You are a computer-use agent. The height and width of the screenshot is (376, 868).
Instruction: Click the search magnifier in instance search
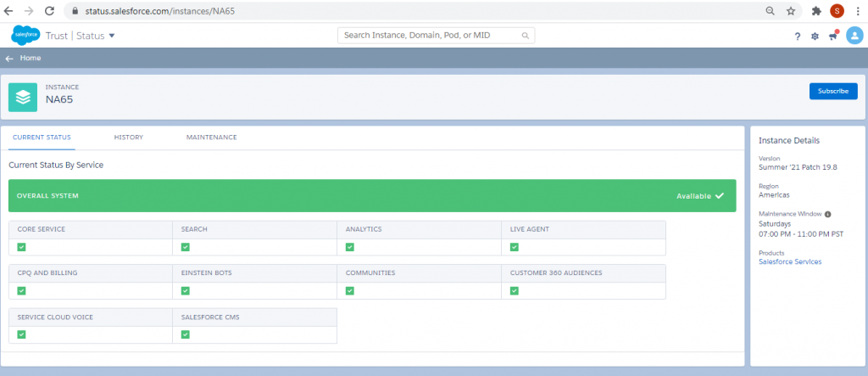pyautogui.click(x=526, y=36)
